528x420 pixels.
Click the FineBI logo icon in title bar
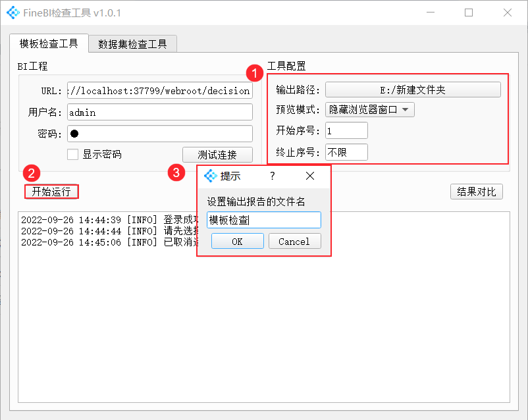[x=13, y=13]
